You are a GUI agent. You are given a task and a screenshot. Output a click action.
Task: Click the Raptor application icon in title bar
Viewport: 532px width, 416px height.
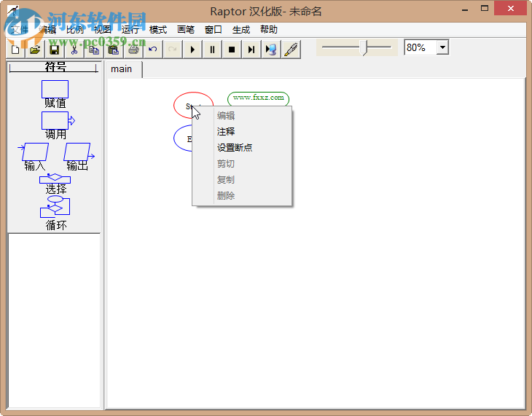coord(13,11)
